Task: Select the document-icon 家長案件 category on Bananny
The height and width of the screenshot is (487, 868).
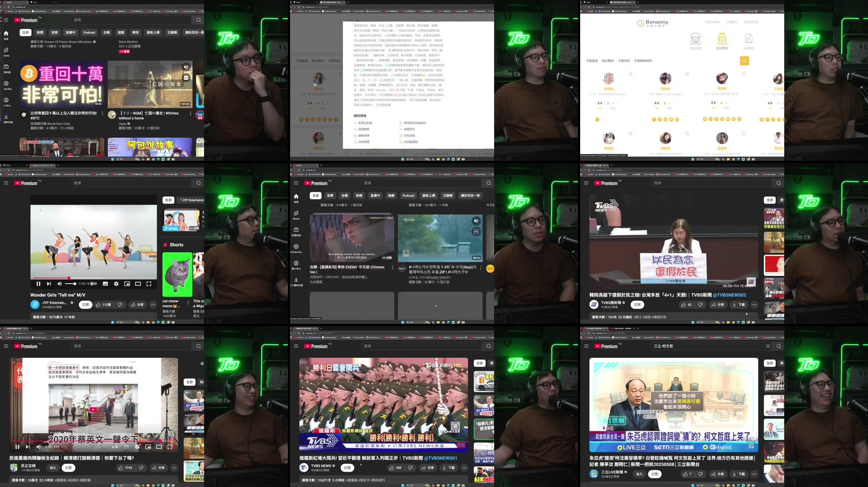Action: coord(748,41)
